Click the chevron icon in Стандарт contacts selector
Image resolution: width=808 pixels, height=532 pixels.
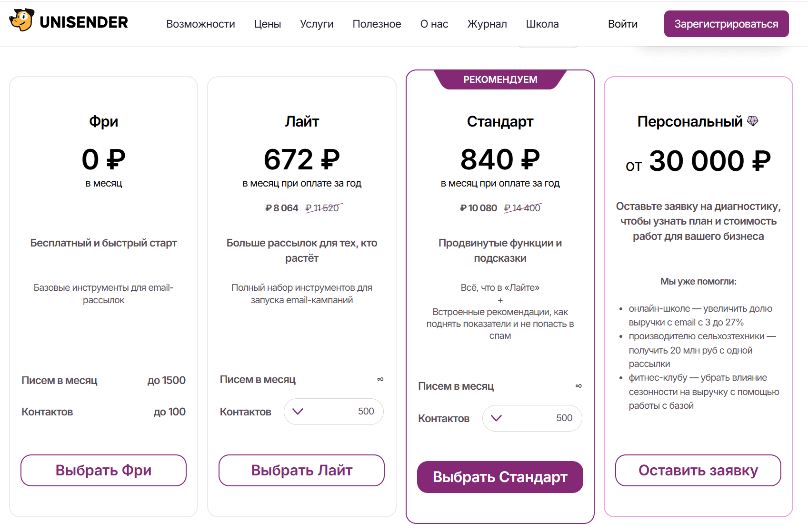coord(496,418)
